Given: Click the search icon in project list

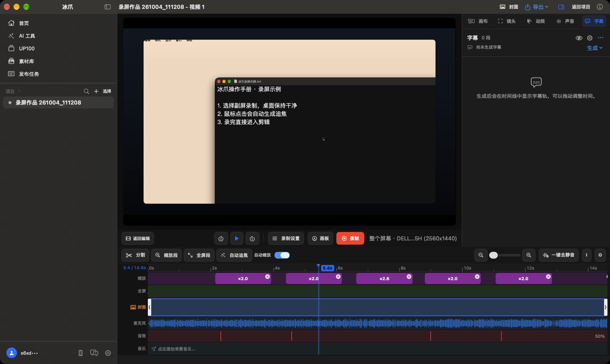Looking at the screenshot, I should (x=86, y=91).
